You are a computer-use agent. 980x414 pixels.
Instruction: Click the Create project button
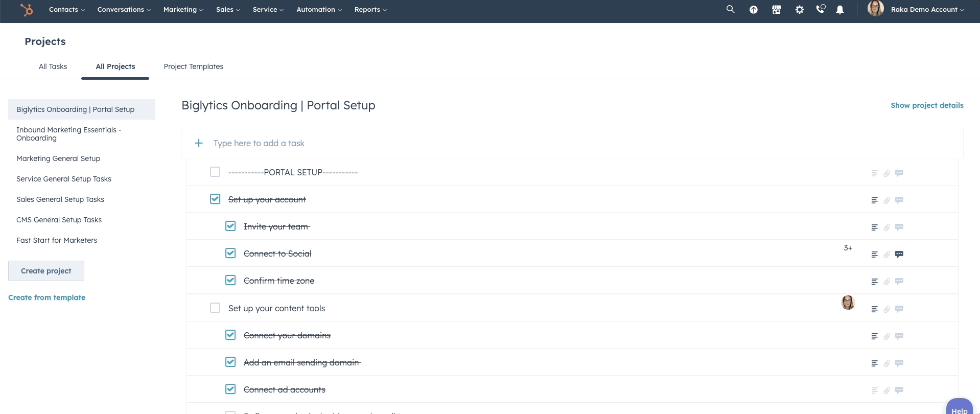click(46, 271)
